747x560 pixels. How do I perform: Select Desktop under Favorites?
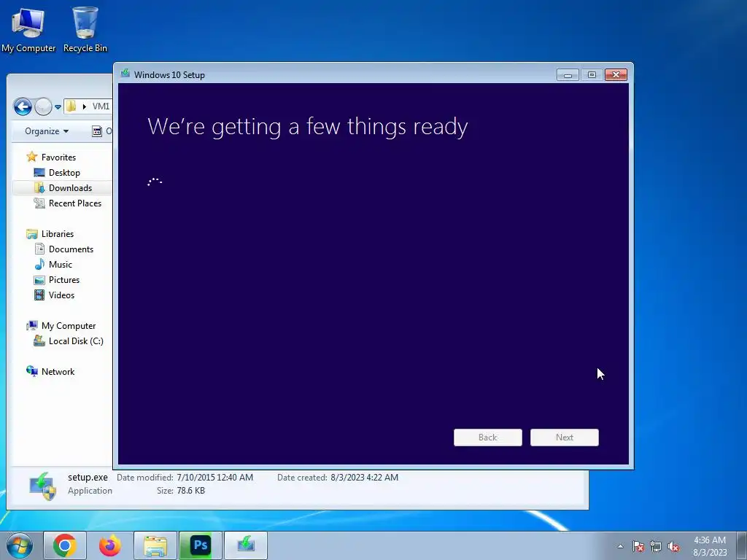(x=64, y=172)
